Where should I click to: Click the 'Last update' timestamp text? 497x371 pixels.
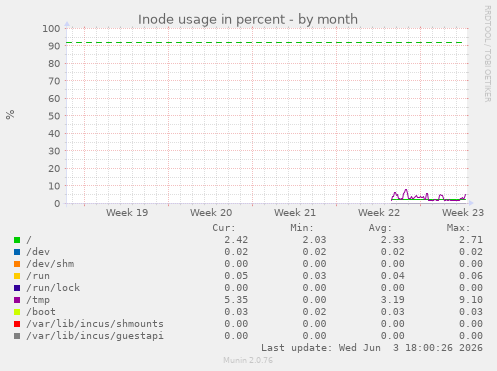[x=372, y=348]
